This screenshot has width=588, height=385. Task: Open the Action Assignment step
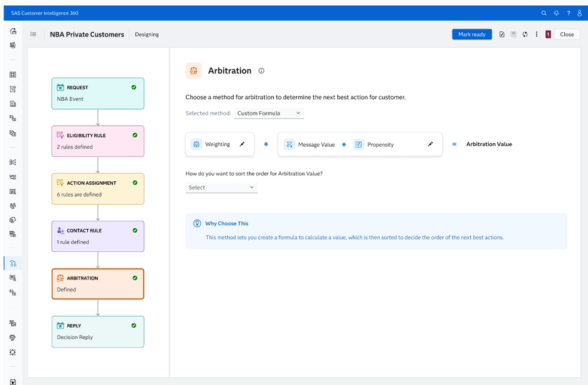pyautogui.click(x=98, y=188)
